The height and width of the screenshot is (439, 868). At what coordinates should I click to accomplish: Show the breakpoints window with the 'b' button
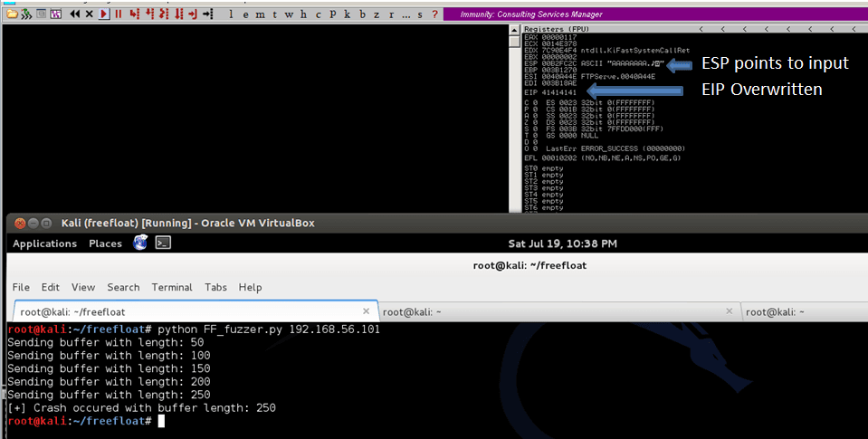click(362, 15)
